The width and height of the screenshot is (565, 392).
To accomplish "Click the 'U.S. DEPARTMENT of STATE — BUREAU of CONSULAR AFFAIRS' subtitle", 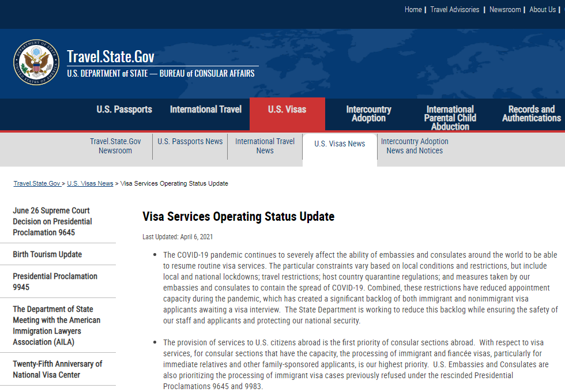I will pos(161,74).
